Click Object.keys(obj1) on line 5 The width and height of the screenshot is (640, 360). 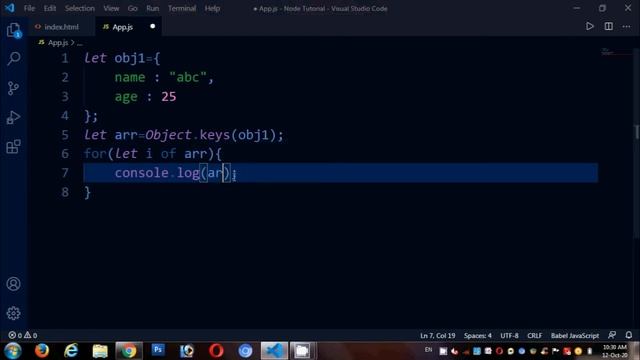point(210,135)
